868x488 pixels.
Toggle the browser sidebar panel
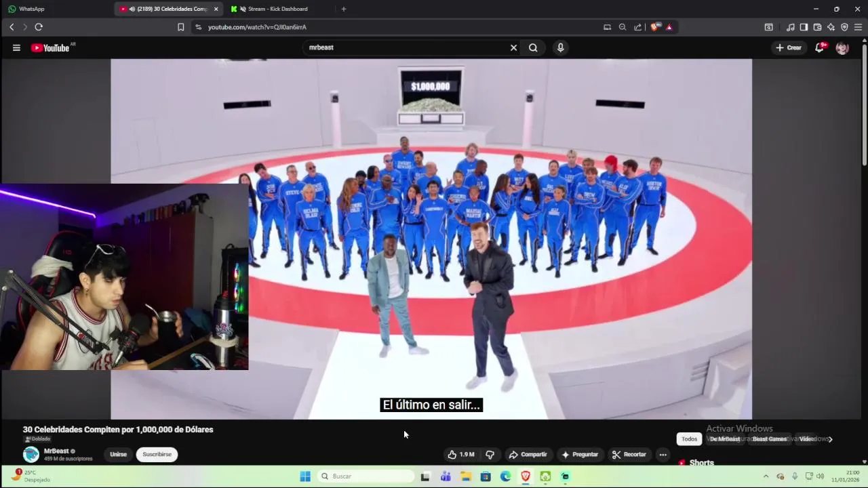pyautogui.click(x=804, y=27)
